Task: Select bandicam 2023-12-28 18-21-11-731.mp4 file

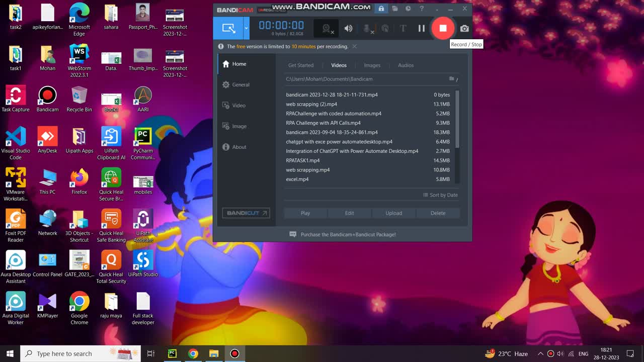Action: (369, 95)
